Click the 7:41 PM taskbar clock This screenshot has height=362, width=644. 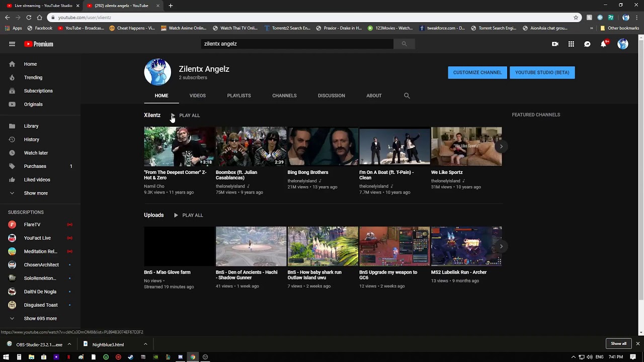tap(616, 357)
